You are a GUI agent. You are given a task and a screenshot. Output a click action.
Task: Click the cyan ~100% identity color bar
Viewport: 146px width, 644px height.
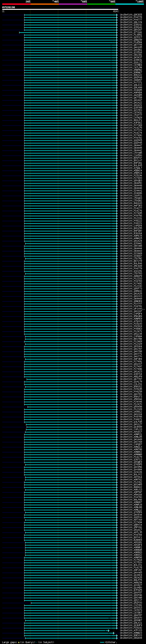click(130, 4)
